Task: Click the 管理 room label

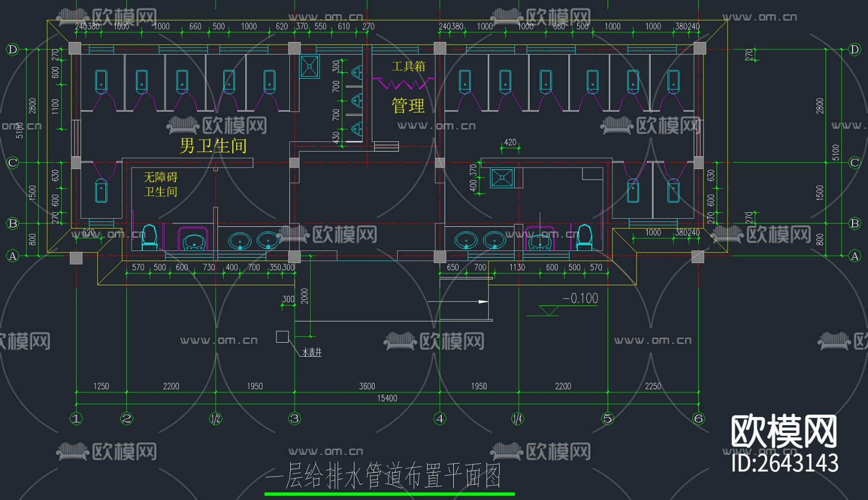Action: 407,105
